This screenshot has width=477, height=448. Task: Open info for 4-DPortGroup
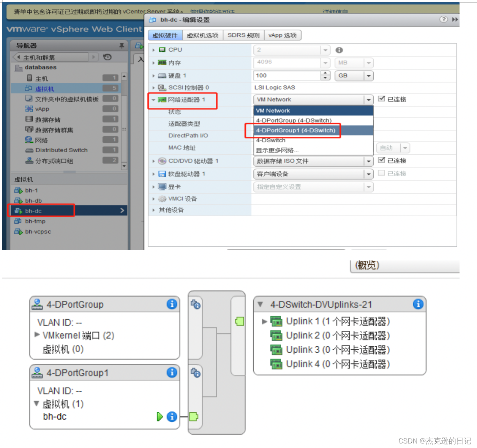pos(172,304)
